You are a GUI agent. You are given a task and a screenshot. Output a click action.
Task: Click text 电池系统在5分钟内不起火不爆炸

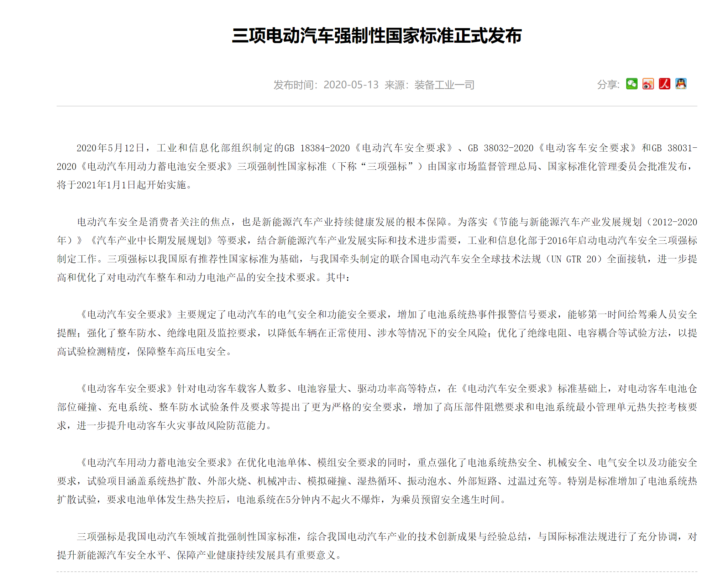(308, 500)
